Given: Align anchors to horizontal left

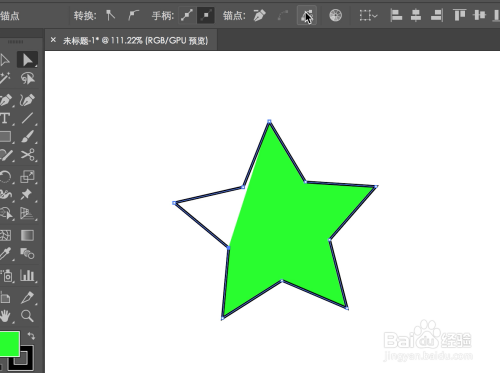Looking at the screenshot, I should [396, 15].
